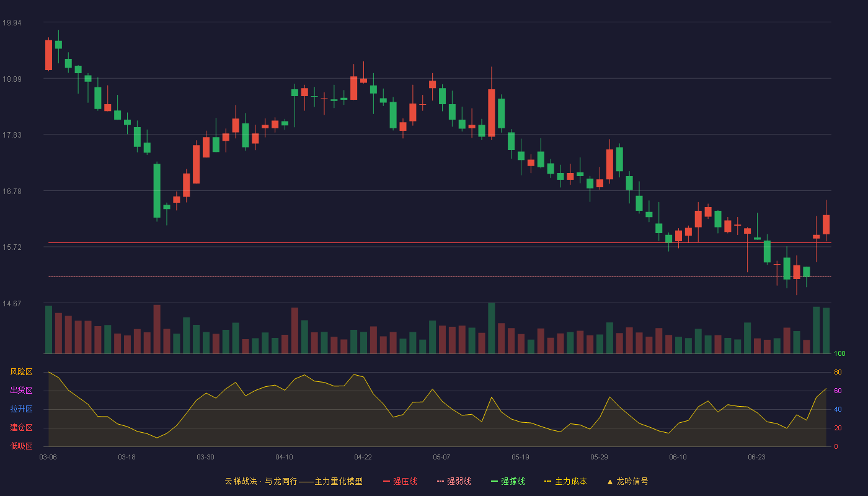Click the 17.83 price axis label
868x496 pixels.
pos(12,135)
